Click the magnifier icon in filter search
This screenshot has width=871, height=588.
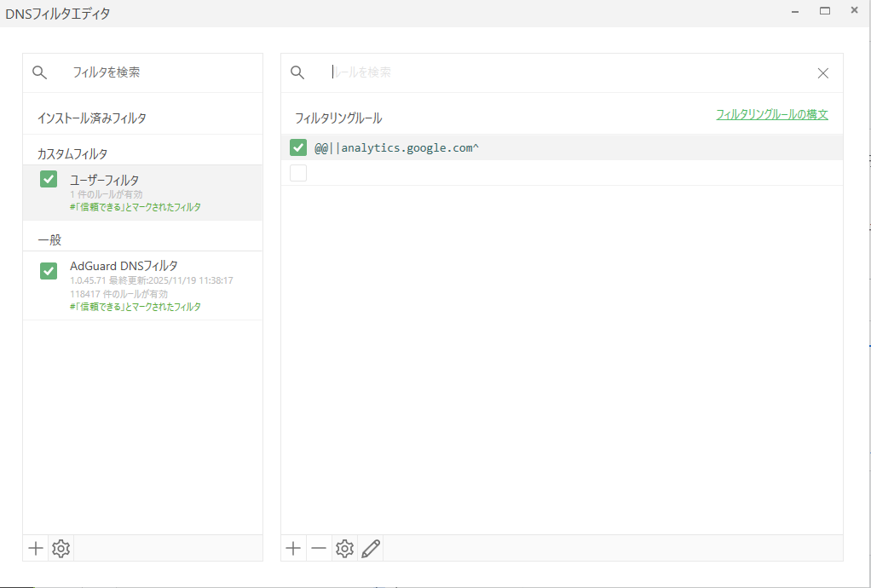[39, 72]
